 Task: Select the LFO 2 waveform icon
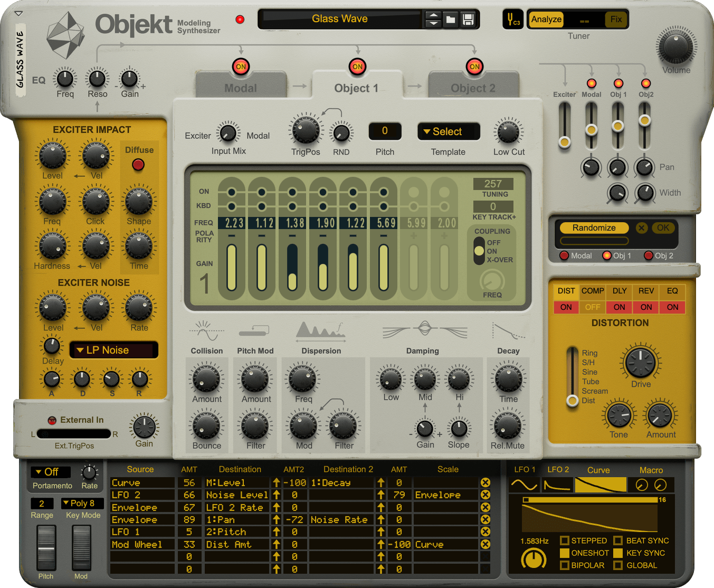(x=557, y=485)
